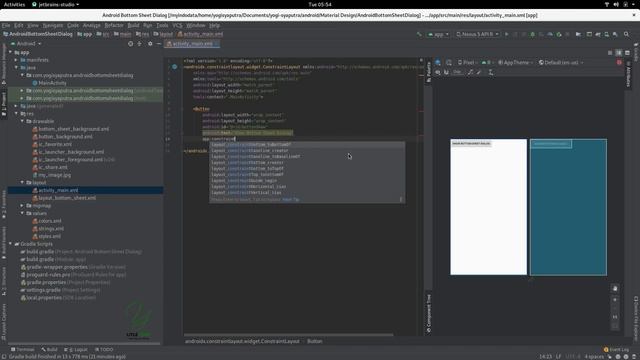Click the infer constraints wand icon
The width and height of the screenshot is (640, 360).
(479, 72)
